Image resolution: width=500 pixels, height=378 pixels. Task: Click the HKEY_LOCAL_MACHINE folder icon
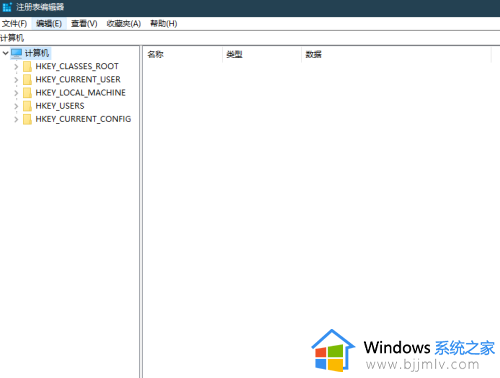click(x=27, y=93)
